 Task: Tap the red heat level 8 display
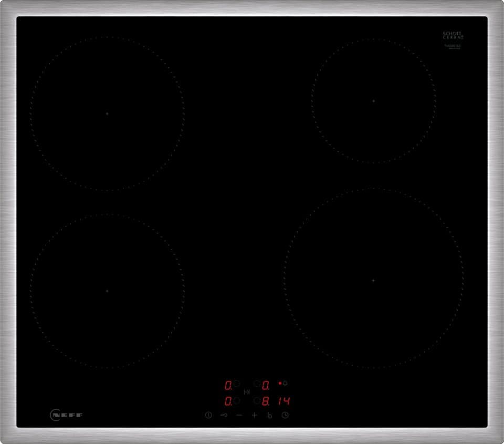coord(266,401)
